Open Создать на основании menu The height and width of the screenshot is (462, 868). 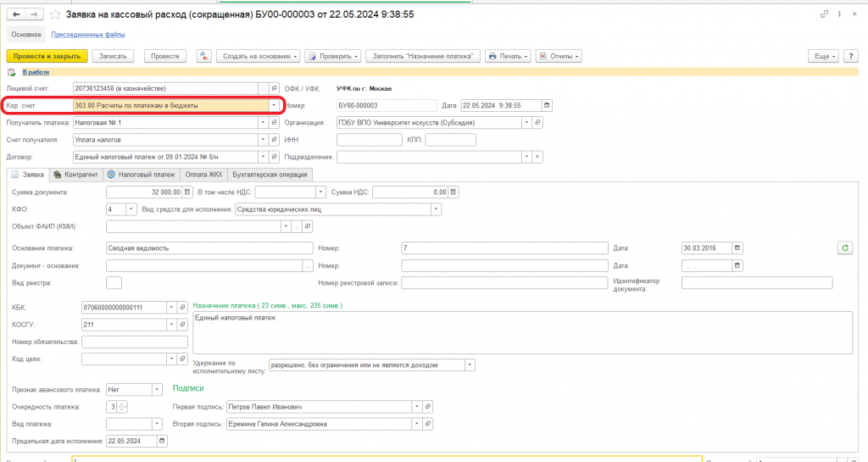point(258,56)
